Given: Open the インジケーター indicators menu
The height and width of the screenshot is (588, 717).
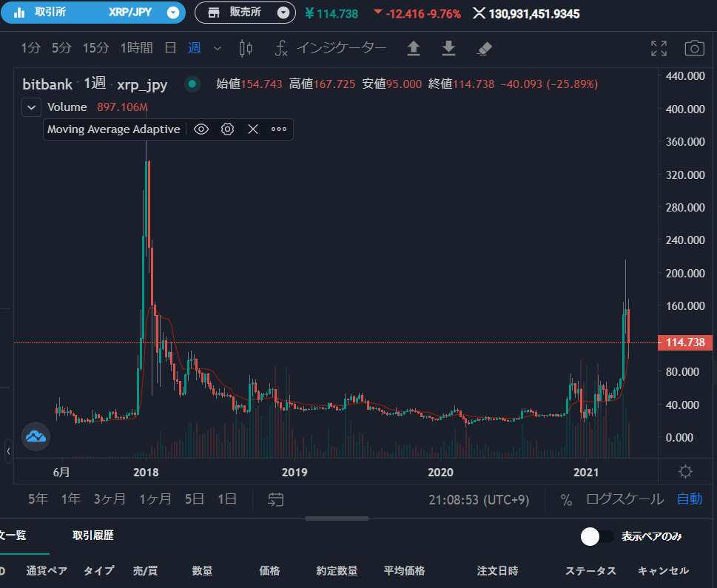Looking at the screenshot, I should tap(331, 48).
